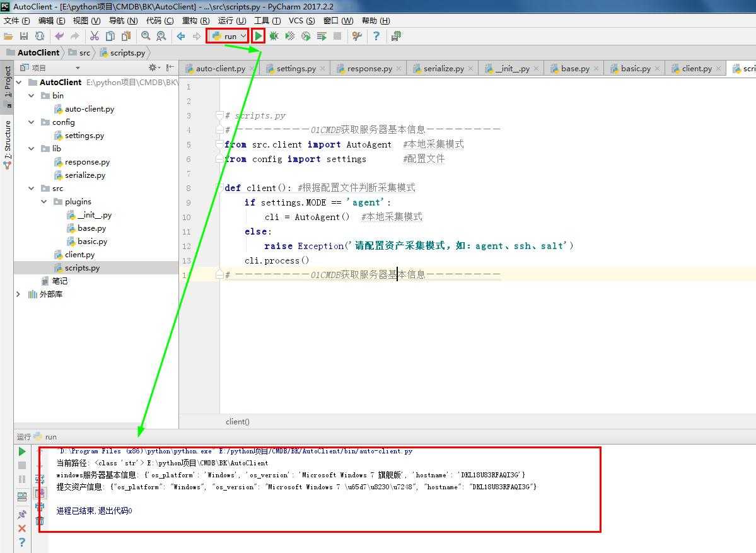Collapse the bin folder
756x553 pixels.
coord(32,95)
